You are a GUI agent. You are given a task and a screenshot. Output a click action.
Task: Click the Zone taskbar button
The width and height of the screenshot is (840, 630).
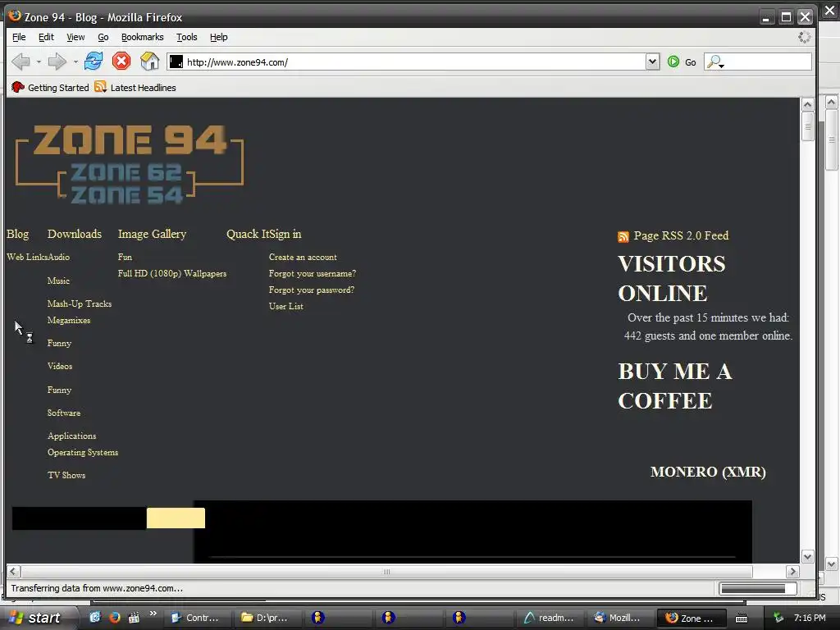point(691,618)
